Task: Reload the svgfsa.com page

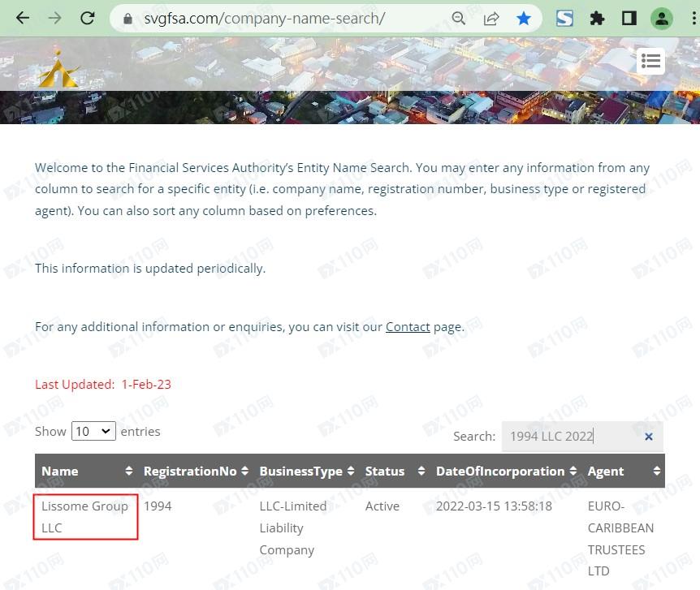Action: [87, 19]
